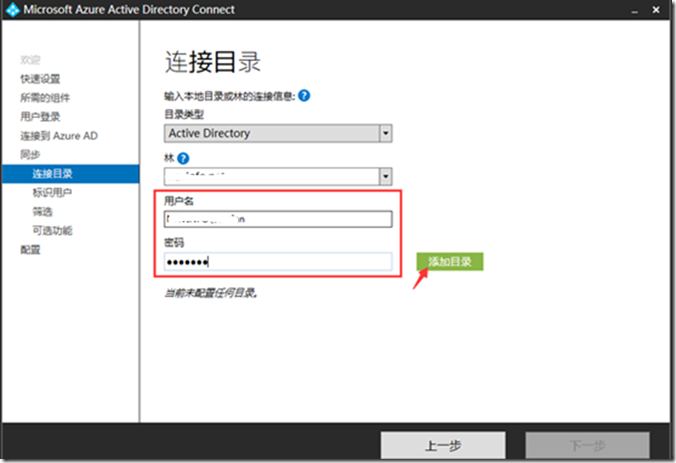Click the help icon next to connection information
Viewport: 676px width, 463px height.
[304, 95]
